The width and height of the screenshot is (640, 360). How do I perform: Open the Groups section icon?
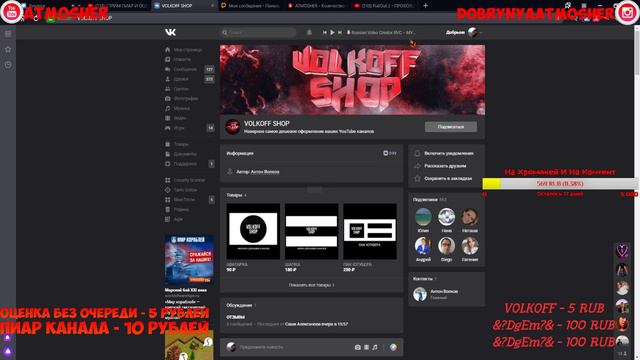[x=167, y=89]
